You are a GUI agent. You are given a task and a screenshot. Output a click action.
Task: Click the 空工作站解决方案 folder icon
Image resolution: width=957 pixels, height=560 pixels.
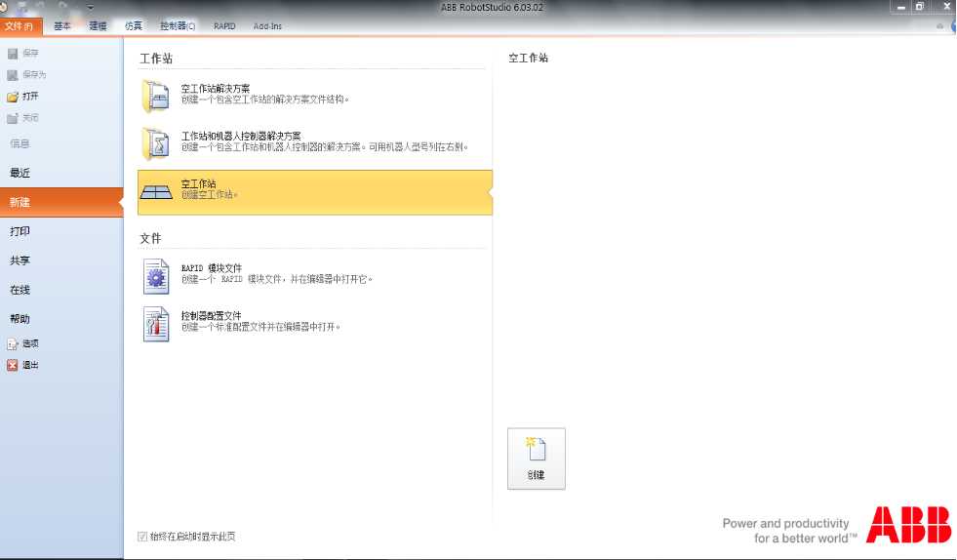[155, 96]
